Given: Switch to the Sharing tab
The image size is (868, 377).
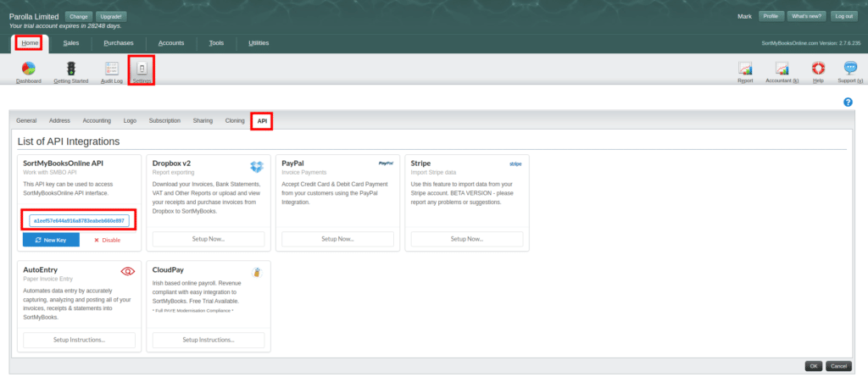Looking at the screenshot, I should (203, 120).
